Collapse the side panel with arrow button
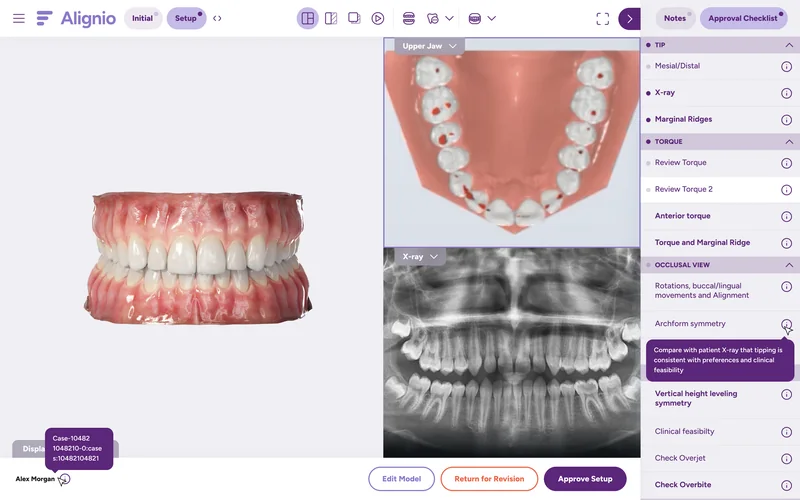 [630, 19]
